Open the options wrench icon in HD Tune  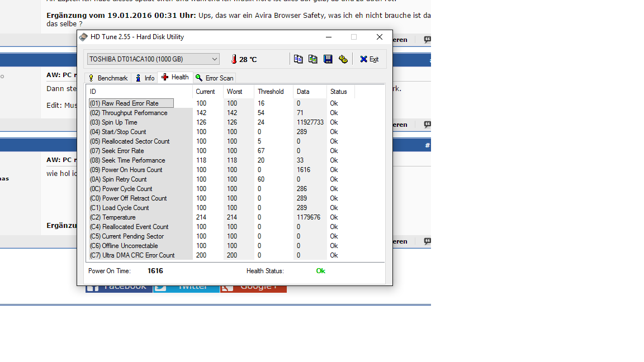tap(343, 59)
